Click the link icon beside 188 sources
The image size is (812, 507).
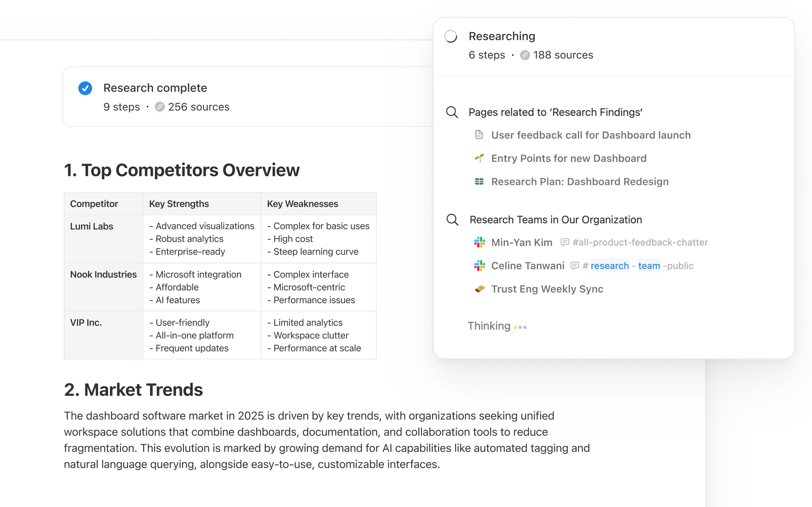pos(525,55)
